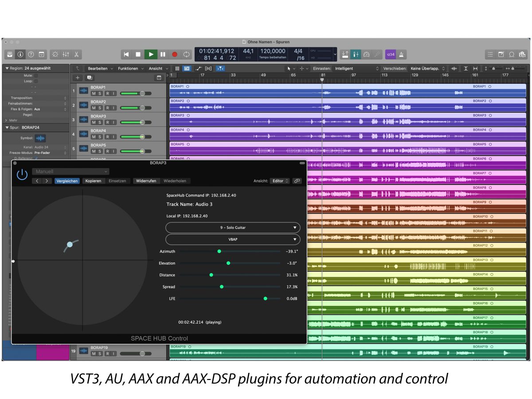The width and height of the screenshot is (532, 399).
Task: Click the Play button in transport bar
Action: coord(151,54)
